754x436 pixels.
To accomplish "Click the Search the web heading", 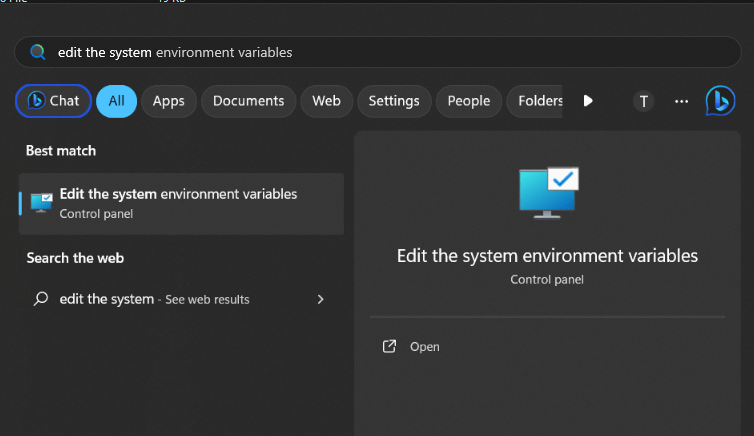I will 75,258.
